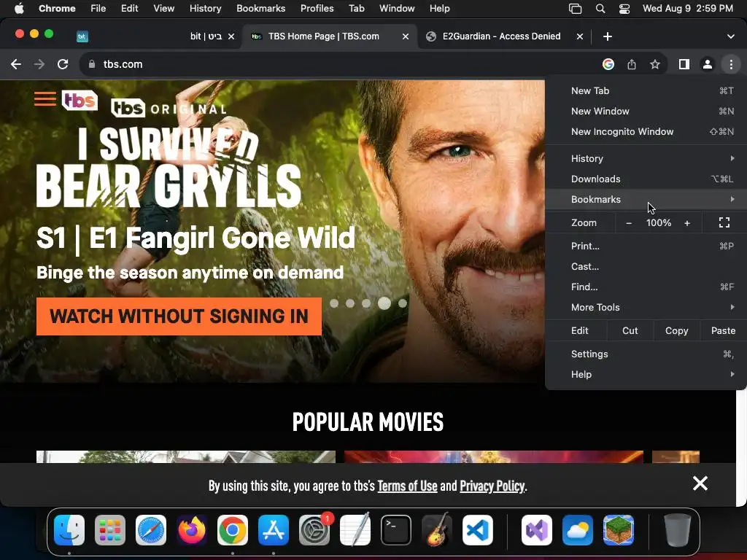The height and width of the screenshot is (560, 747).
Task: Reload the tbs.com page
Action: coord(63,64)
